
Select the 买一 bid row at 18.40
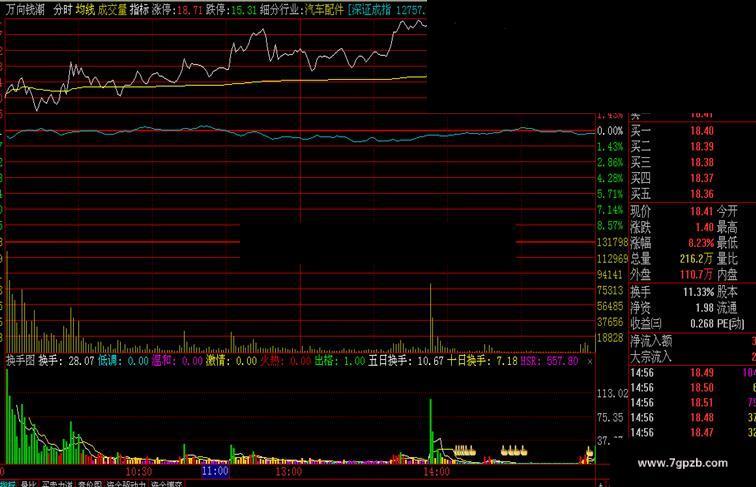(692, 131)
